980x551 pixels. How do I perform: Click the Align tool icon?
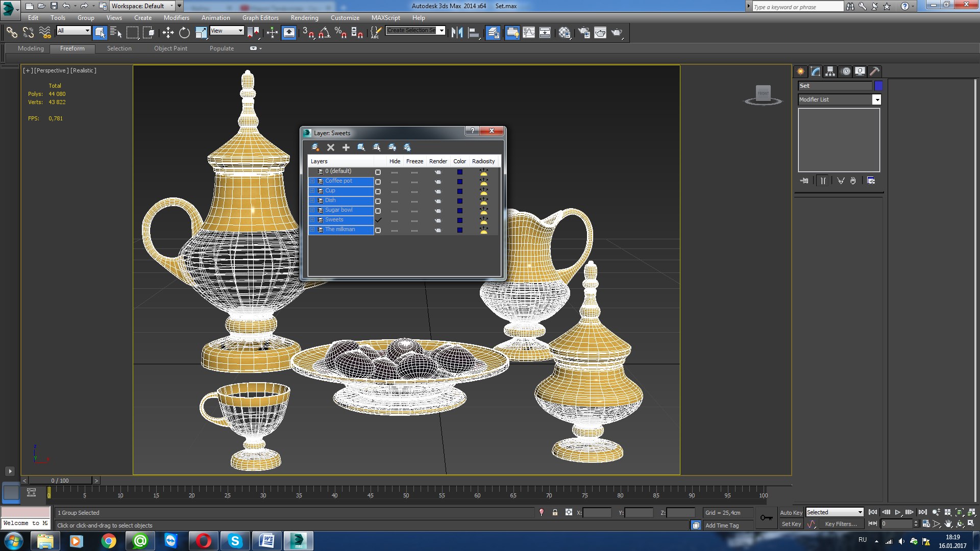pos(474,33)
